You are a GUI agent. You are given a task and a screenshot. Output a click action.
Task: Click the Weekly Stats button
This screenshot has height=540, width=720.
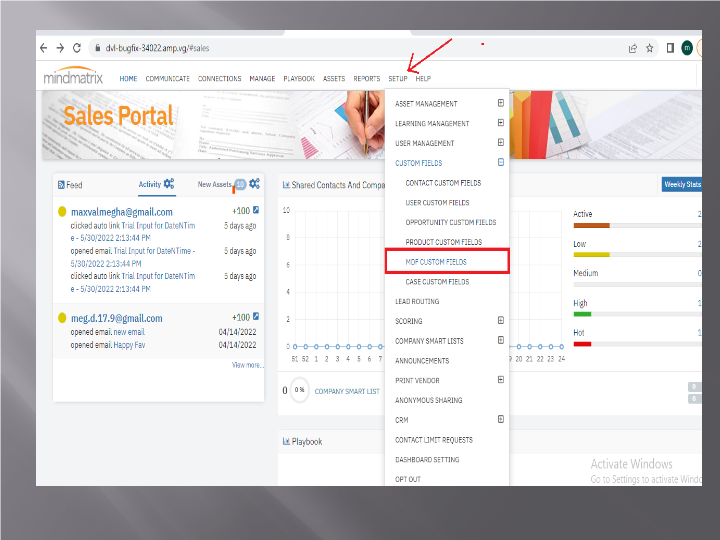(x=682, y=184)
